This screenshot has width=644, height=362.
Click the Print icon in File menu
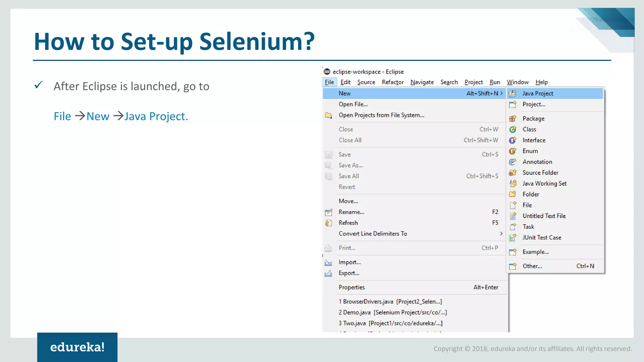pos(328,248)
